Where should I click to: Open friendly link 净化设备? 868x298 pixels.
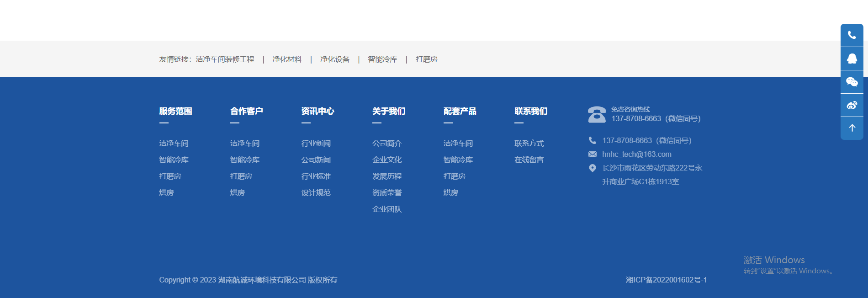click(335, 59)
